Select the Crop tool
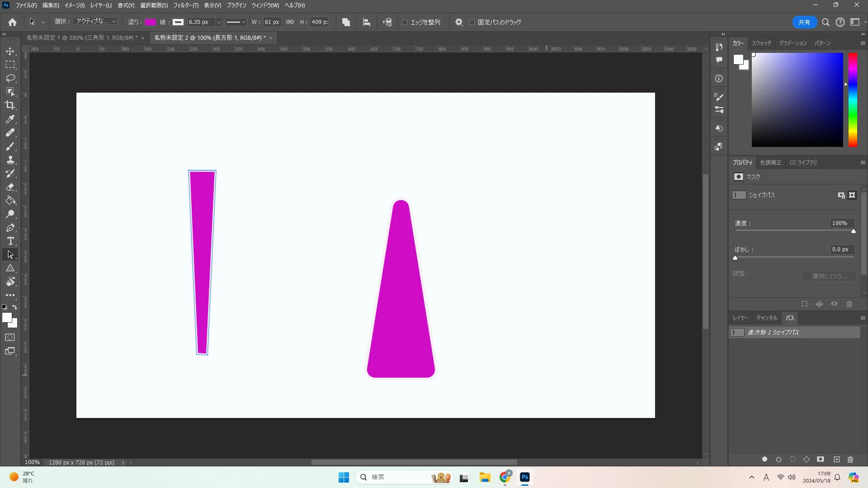Image resolution: width=868 pixels, height=488 pixels. (x=10, y=105)
